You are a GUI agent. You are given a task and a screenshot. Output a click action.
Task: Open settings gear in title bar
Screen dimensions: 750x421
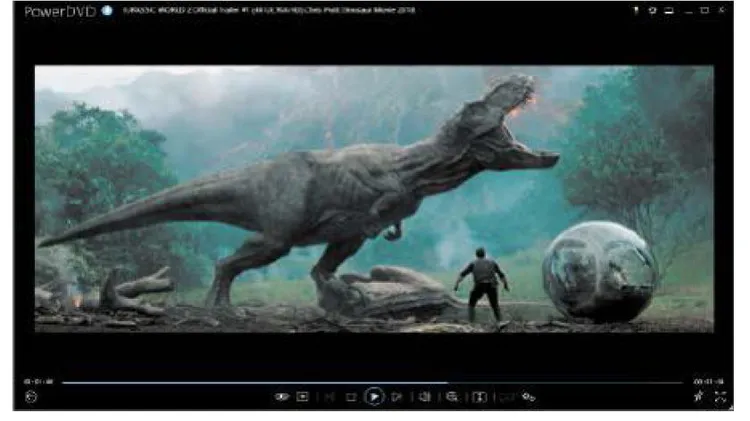(652, 10)
